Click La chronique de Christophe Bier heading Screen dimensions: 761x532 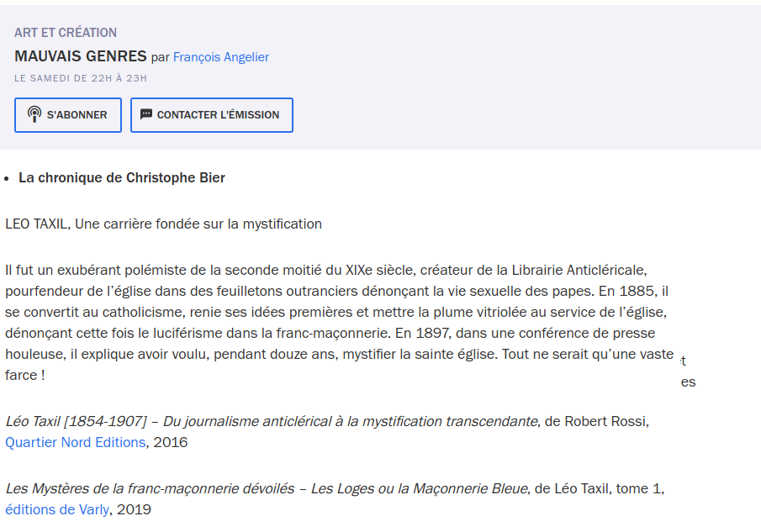tap(122, 178)
